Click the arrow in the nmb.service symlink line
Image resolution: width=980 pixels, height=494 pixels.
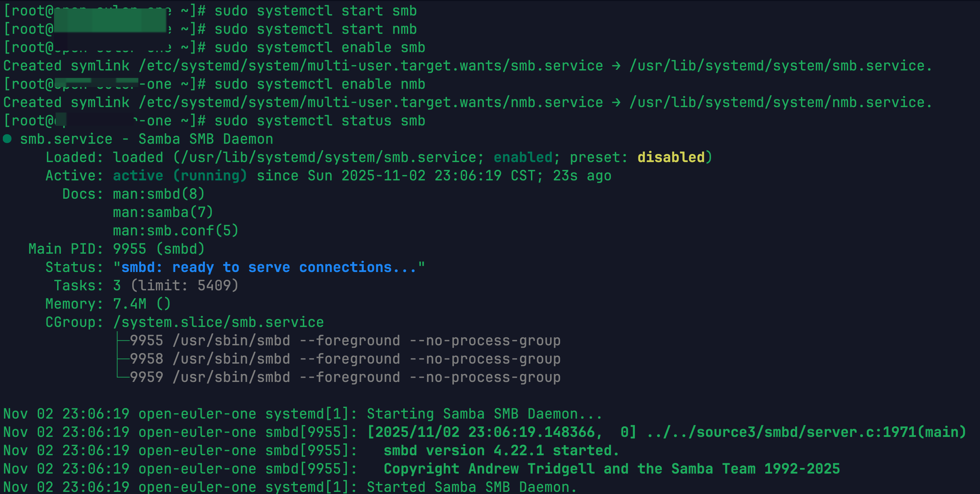coord(616,102)
